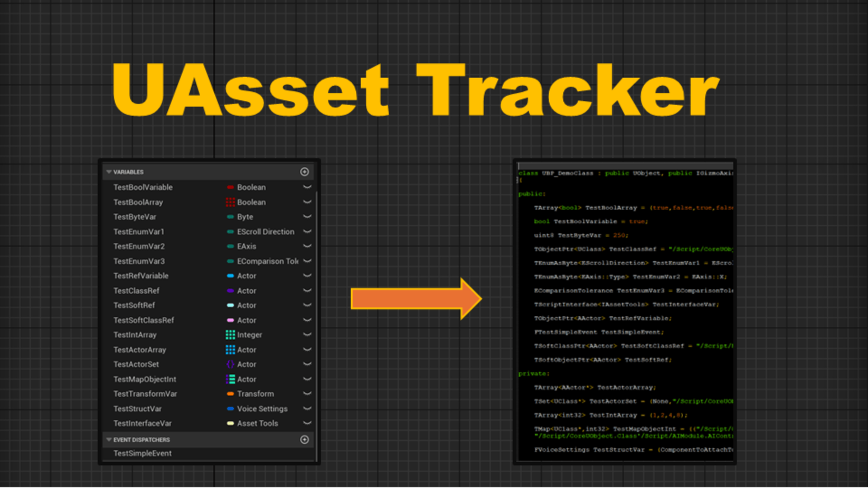Select the TestMapObjectInt variable row

pos(209,379)
